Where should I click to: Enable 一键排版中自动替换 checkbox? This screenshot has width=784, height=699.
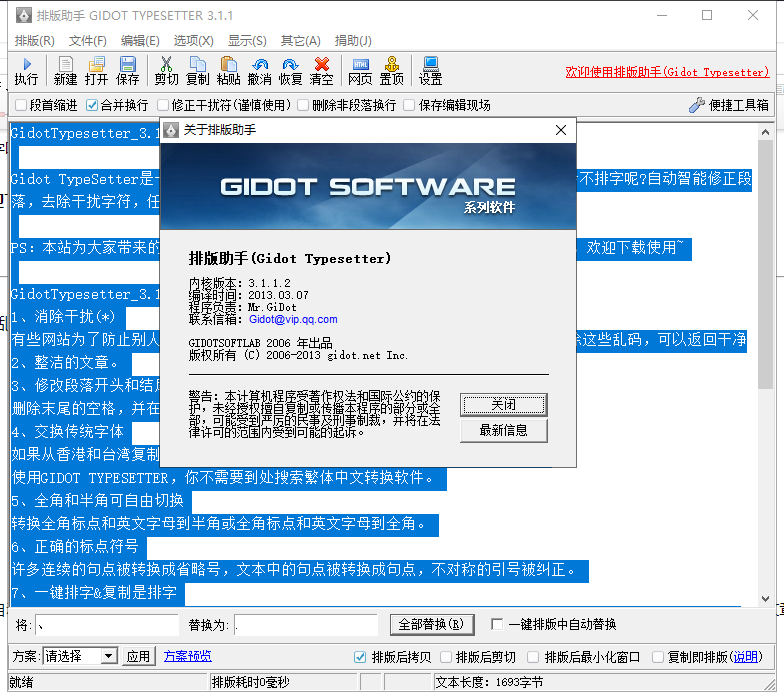[x=497, y=624]
